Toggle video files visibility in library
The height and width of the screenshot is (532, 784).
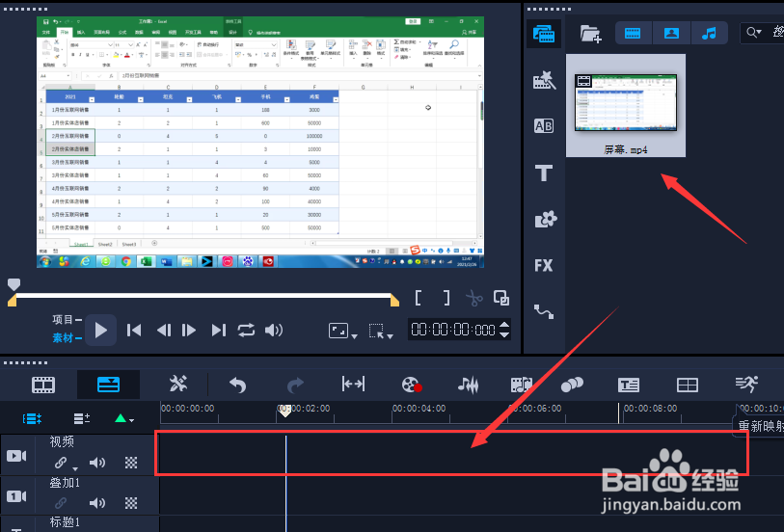point(633,34)
